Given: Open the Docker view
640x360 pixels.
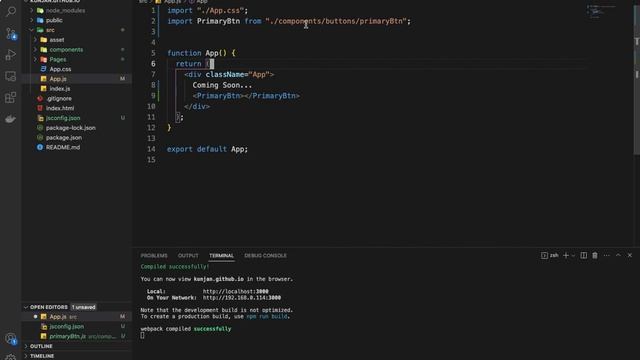Looking at the screenshot, I should coord(11,119).
